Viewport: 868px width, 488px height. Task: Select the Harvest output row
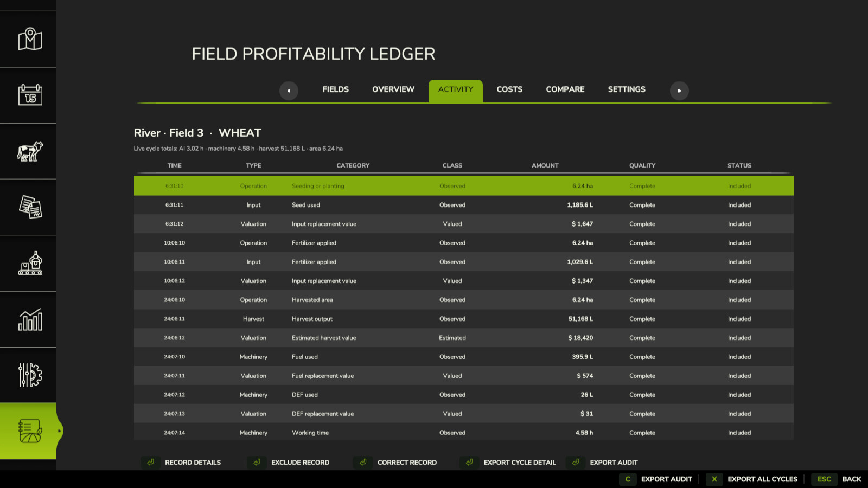[x=464, y=319]
